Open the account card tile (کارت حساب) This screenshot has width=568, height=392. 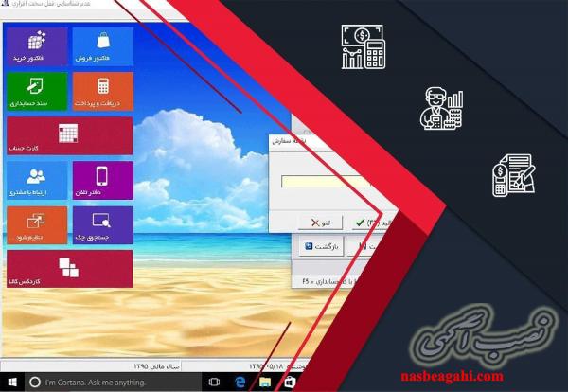point(69,135)
